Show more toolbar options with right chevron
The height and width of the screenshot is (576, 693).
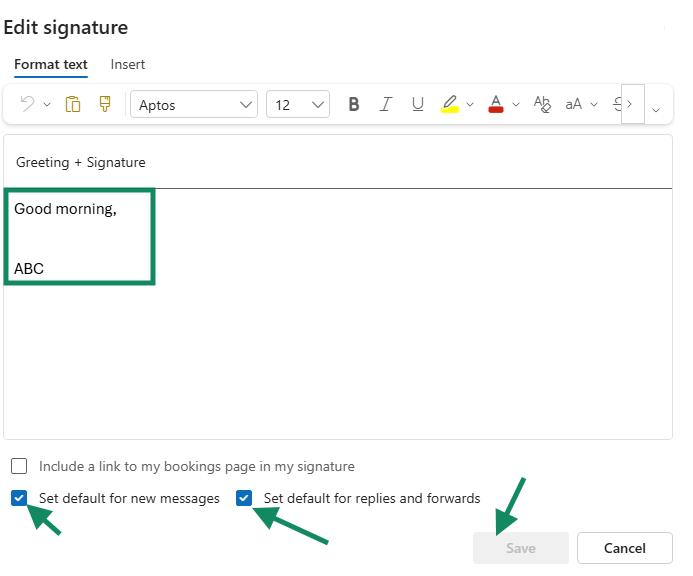632,104
